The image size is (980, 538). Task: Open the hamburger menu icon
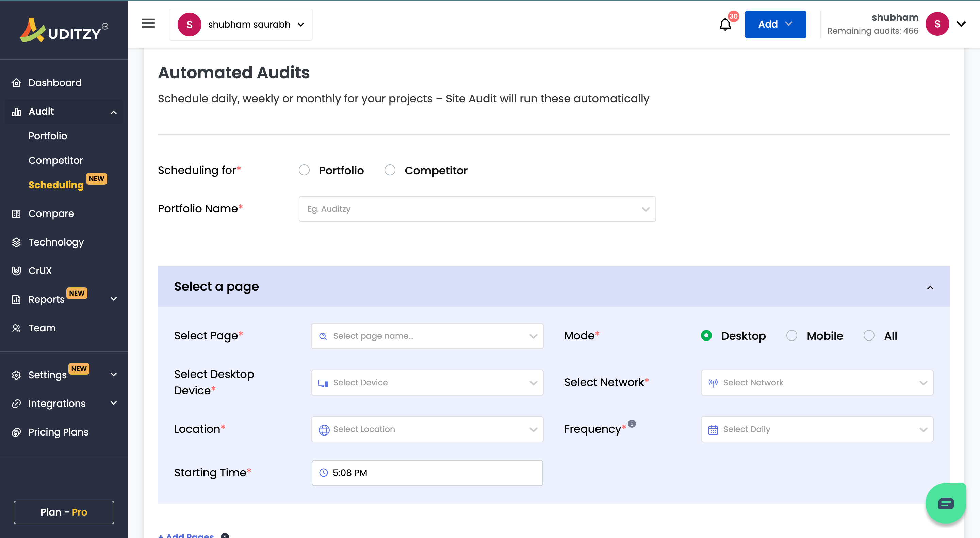148,23
